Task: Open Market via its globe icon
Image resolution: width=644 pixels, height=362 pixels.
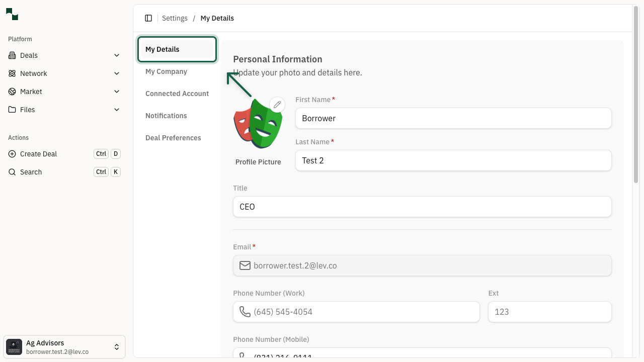Action: point(12,92)
